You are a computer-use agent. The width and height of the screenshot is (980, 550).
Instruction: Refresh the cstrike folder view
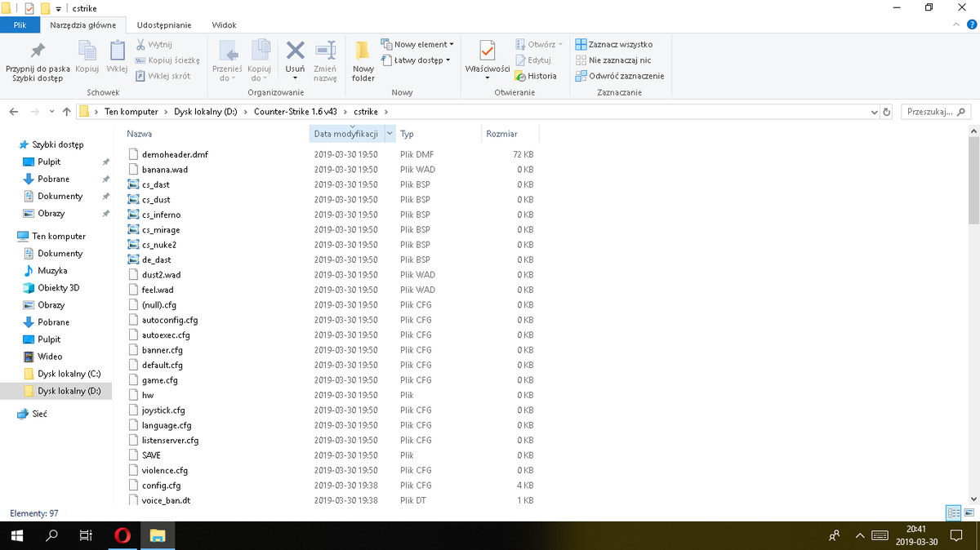coord(889,112)
